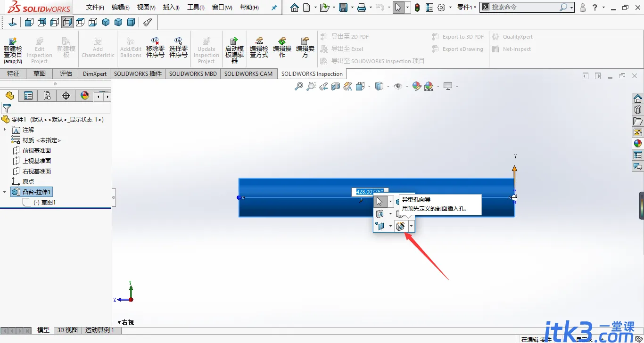Open the 编辑(E) menu
Image resolution: width=644 pixels, height=343 pixels.
pos(120,8)
